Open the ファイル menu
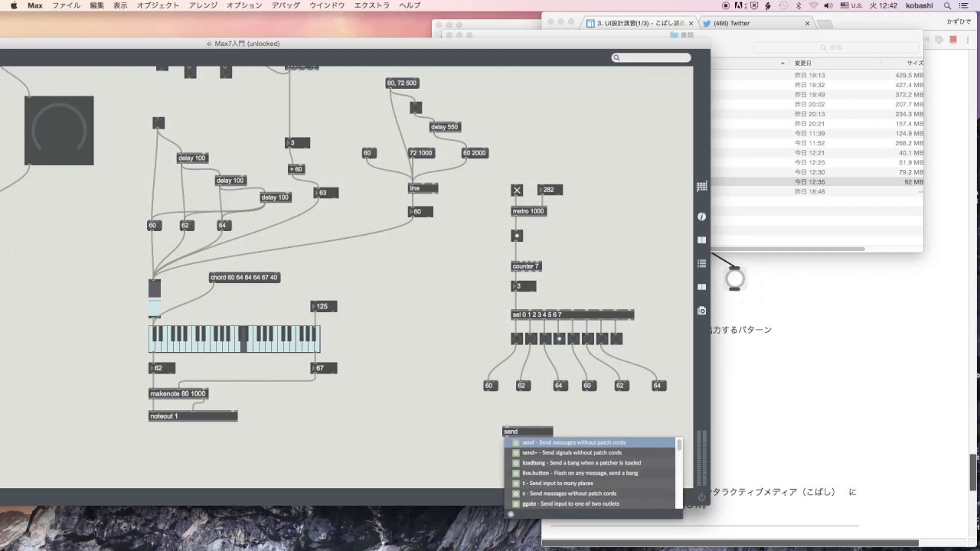This screenshot has height=551, width=980. tap(66, 5)
